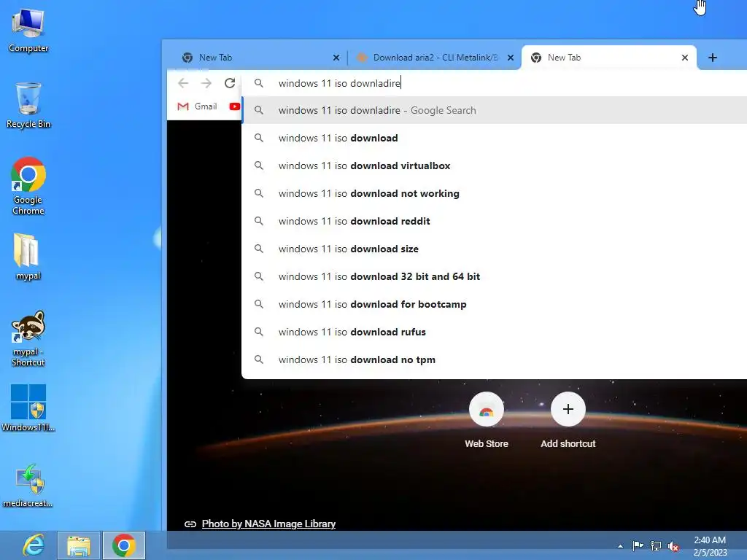This screenshot has width=747, height=560.
Task: Choose suggestion 'windows 11 iso download'
Action: 495,138
